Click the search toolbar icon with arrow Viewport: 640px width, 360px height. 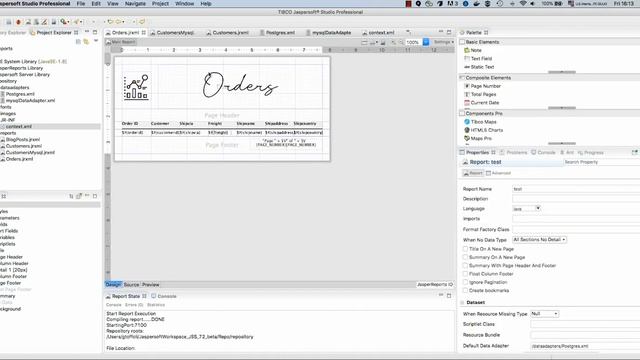64,22
